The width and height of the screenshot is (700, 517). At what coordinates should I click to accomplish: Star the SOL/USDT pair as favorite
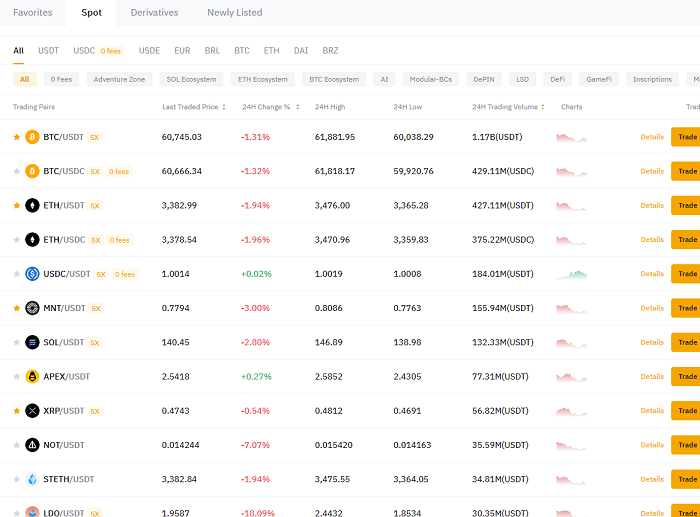17,342
